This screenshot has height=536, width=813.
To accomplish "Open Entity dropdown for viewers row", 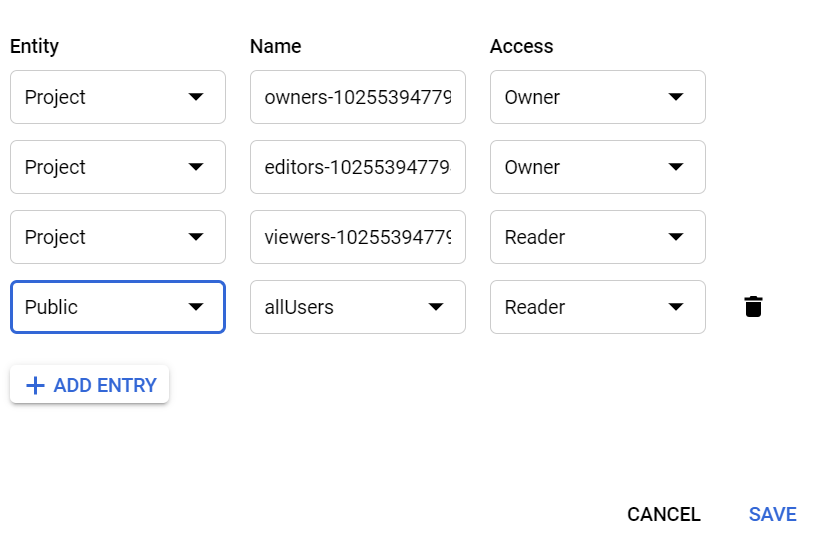I will click(x=117, y=237).
